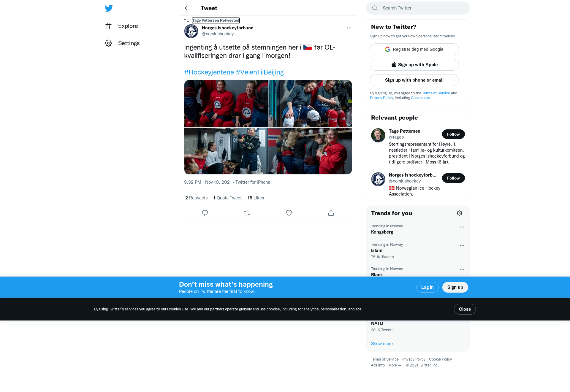
Task: Open the reply speech bubble icon
Action: tap(205, 213)
